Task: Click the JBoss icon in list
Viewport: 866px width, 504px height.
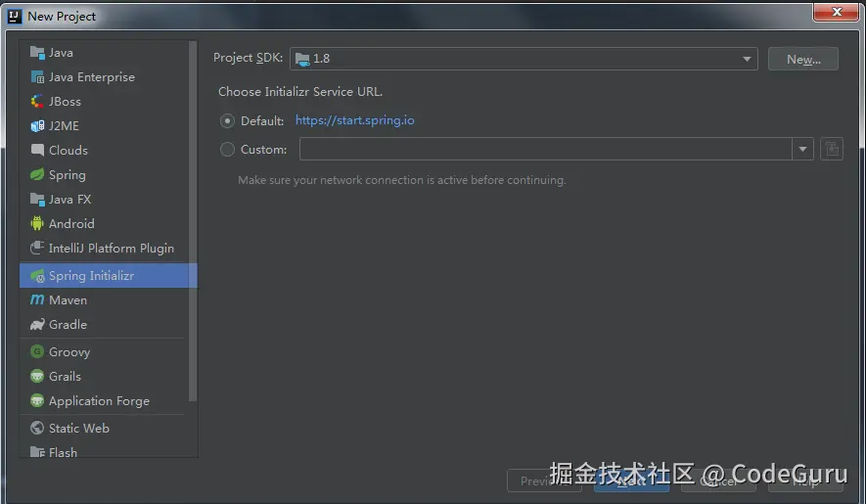Action: pos(37,102)
